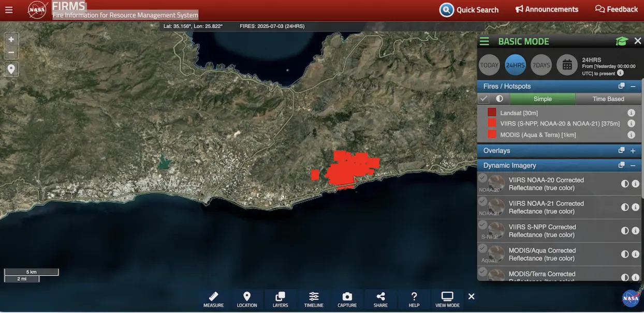Click the Landsat red color swatch

click(492, 112)
